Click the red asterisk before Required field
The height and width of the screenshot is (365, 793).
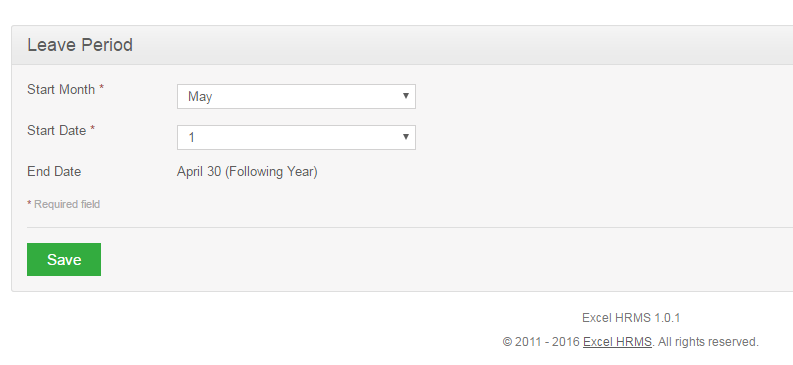point(29,203)
